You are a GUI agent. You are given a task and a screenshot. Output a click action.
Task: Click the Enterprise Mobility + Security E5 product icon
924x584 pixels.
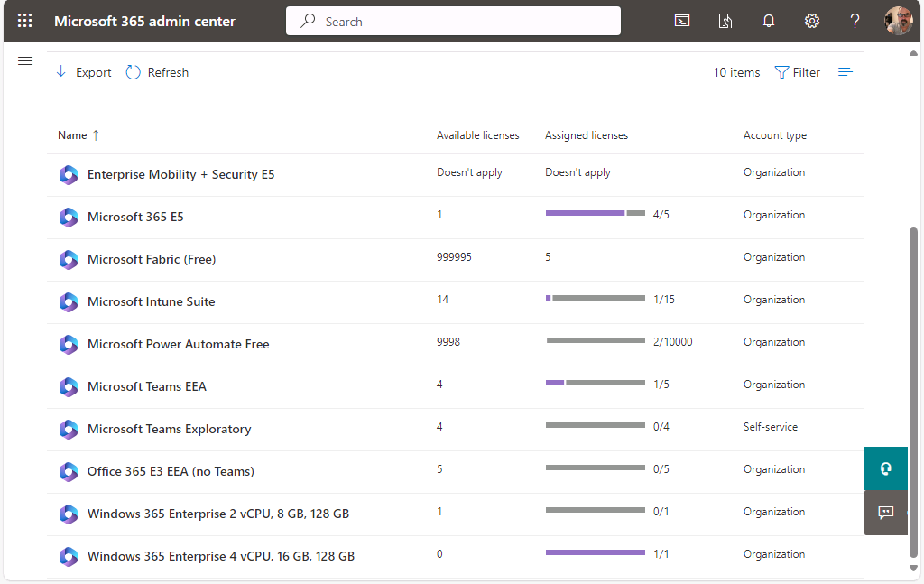click(69, 175)
